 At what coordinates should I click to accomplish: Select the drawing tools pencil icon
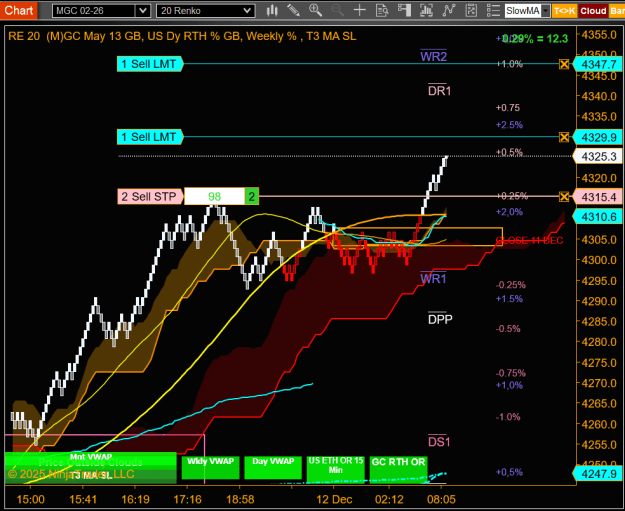[x=294, y=10]
